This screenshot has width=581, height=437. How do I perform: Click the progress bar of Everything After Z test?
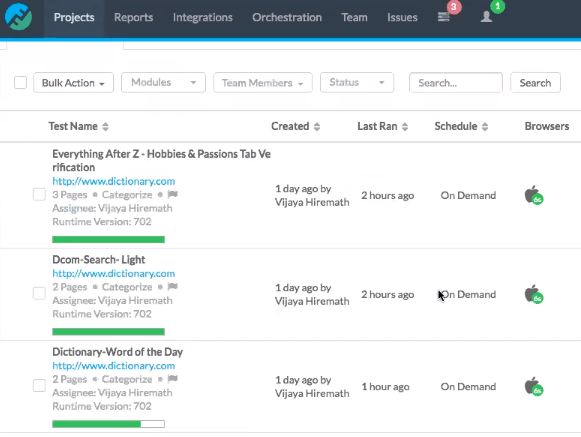pyautogui.click(x=109, y=239)
